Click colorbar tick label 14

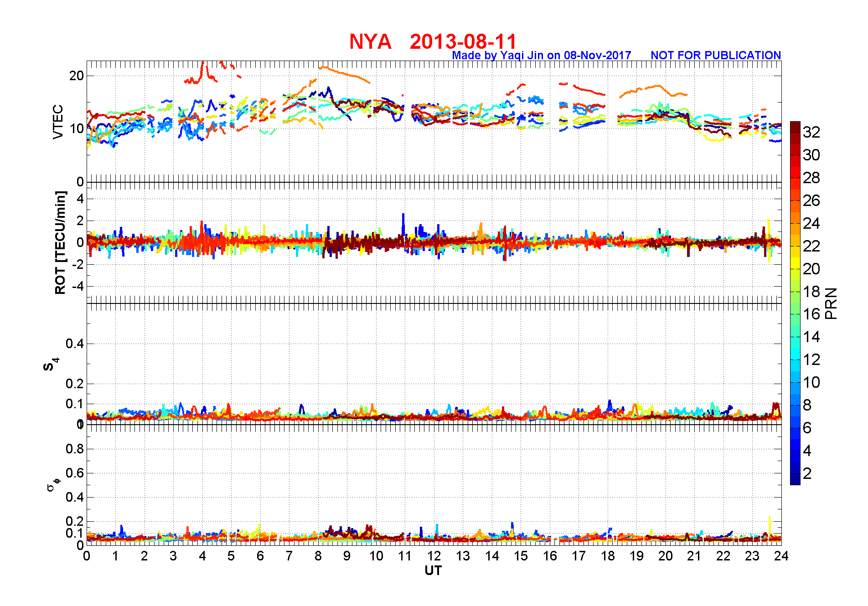[x=811, y=337]
